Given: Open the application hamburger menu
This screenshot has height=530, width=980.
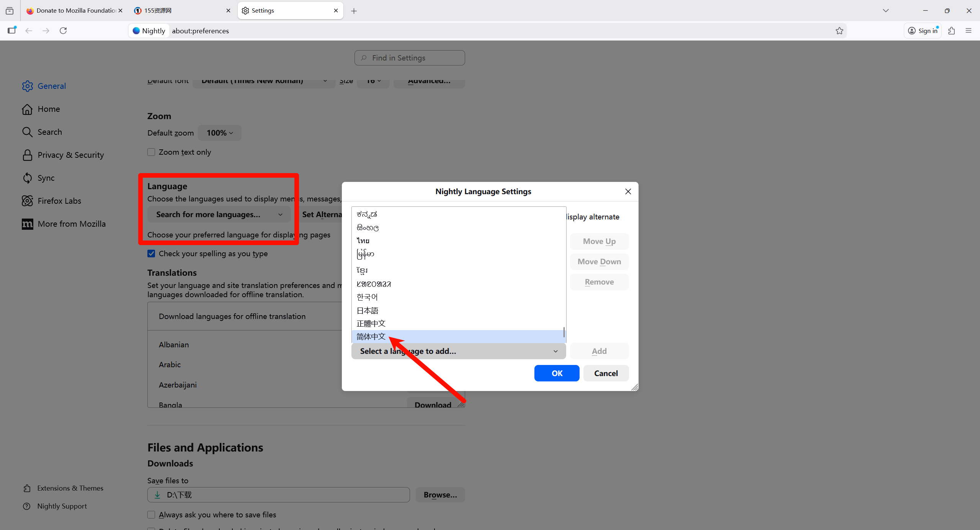Looking at the screenshot, I should tap(969, 31).
